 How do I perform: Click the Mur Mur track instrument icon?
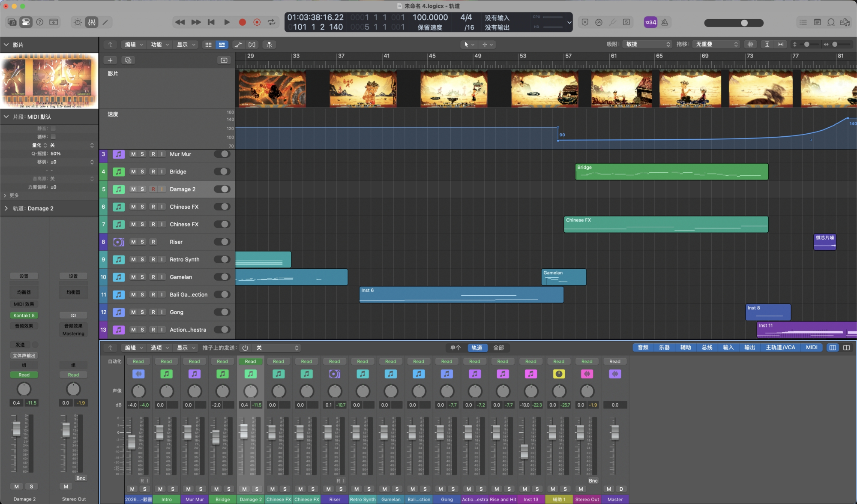tap(119, 154)
